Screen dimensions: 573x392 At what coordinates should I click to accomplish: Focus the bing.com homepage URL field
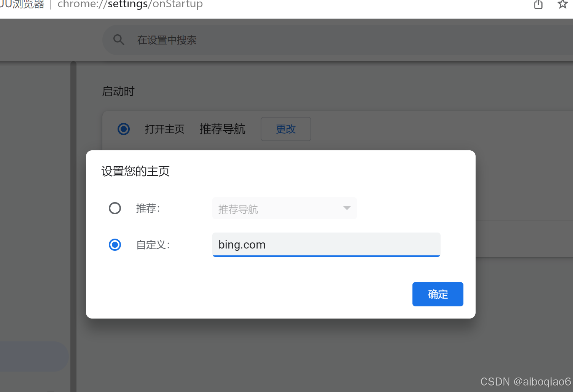click(326, 245)
